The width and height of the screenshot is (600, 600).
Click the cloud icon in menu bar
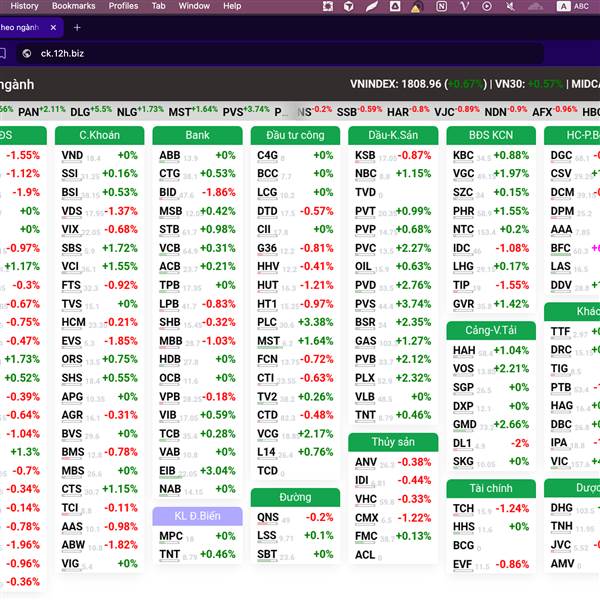535,6
